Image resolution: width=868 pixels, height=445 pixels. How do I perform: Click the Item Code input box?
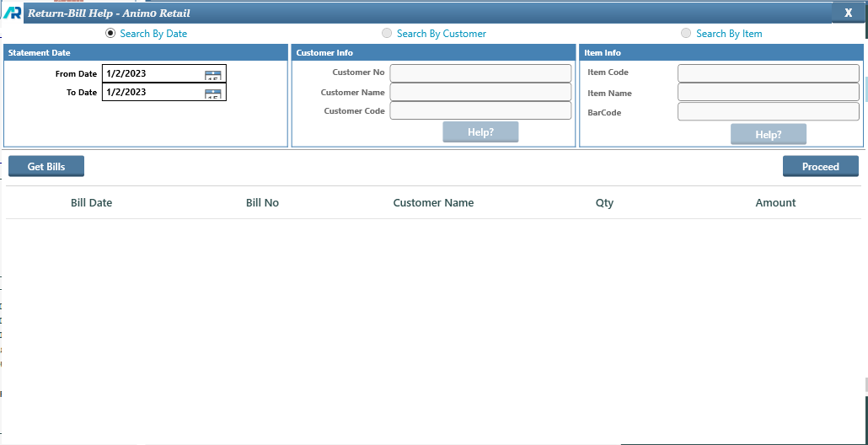[x=769, y=73]
